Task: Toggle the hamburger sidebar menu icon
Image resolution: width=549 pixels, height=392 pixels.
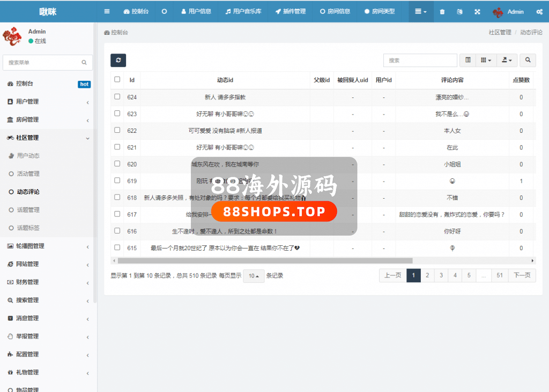Action: 107,11
